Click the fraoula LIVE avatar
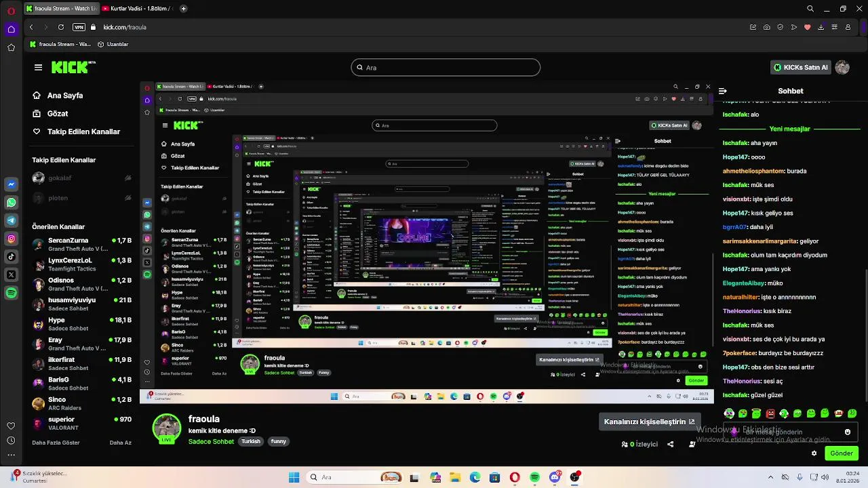The image size is (868, 488). (x=166, y=428)
